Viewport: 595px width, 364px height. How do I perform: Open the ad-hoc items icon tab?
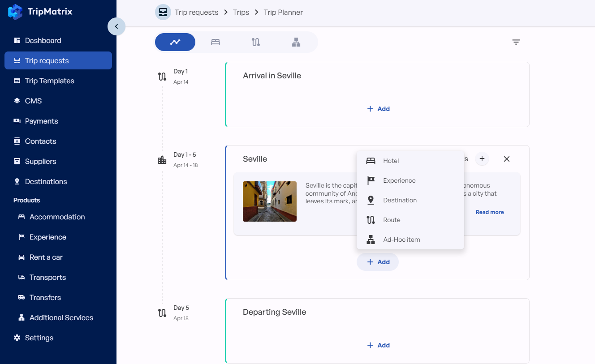tap(296, 42)
